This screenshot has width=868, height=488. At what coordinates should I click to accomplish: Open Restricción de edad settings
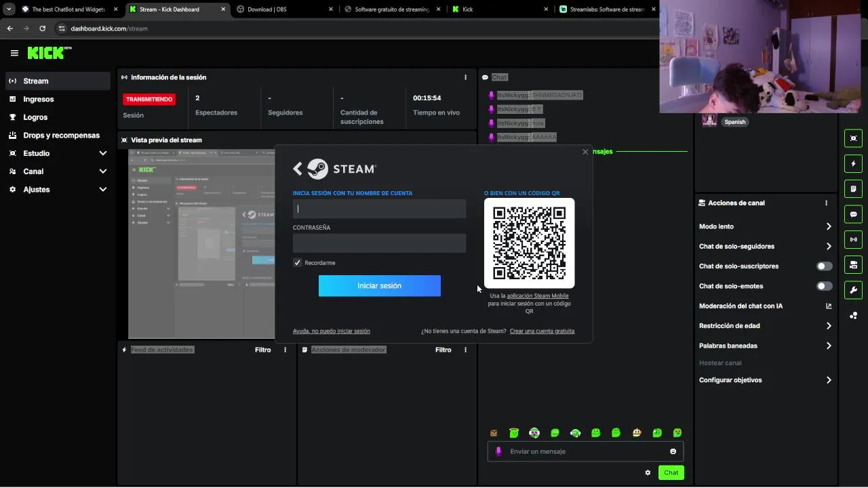click(829, 326)
